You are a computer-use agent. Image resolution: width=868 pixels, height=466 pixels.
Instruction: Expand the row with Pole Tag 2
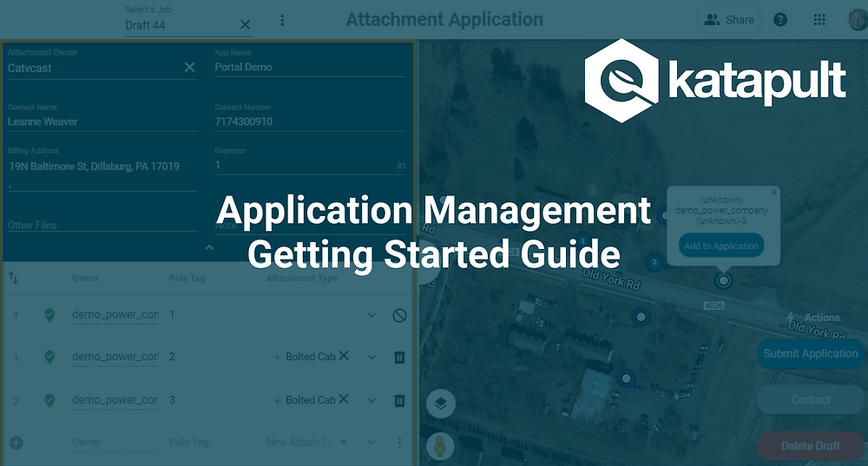click(x=372, y=358)
